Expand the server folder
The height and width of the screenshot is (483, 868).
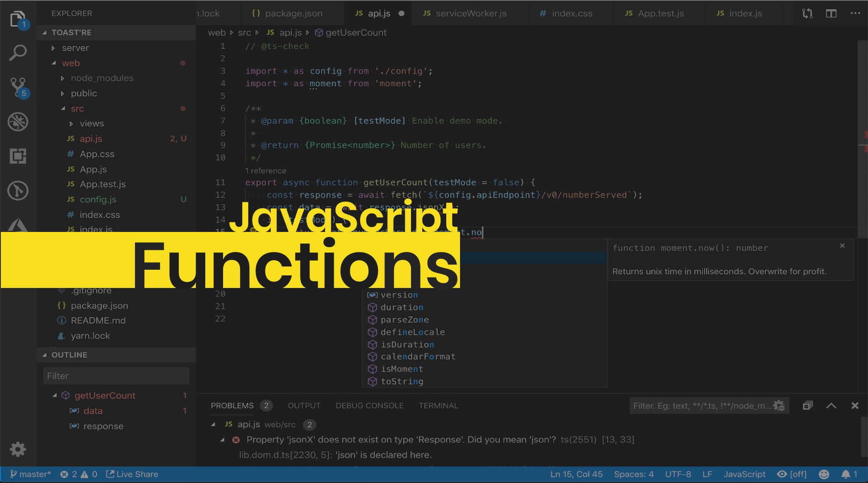pyautogui.click(x=75, y=48)
